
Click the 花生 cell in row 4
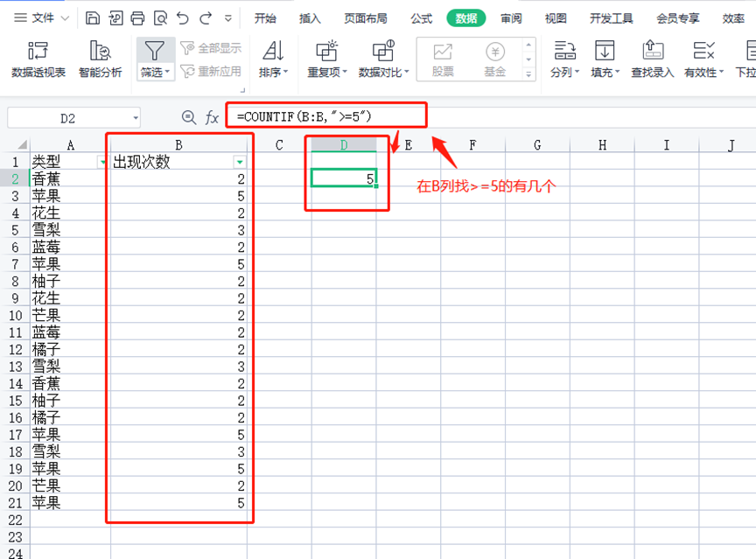click(70, 213)
